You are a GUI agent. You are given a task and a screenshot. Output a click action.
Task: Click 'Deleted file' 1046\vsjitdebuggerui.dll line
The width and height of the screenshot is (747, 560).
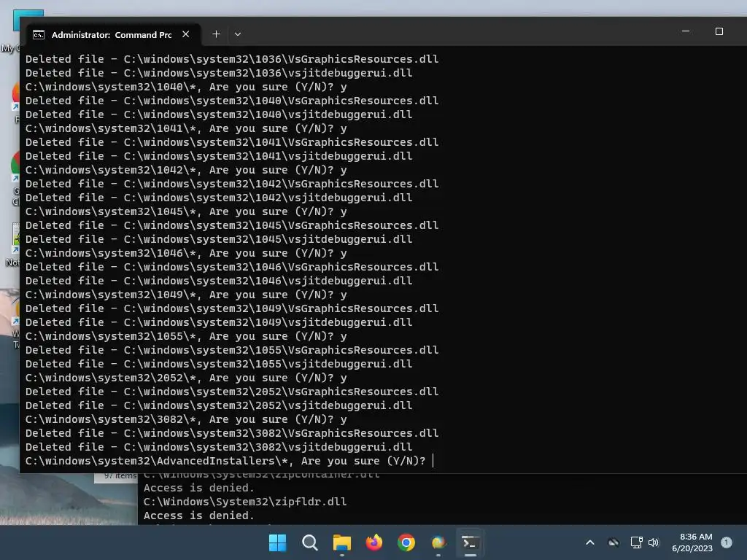219,281
